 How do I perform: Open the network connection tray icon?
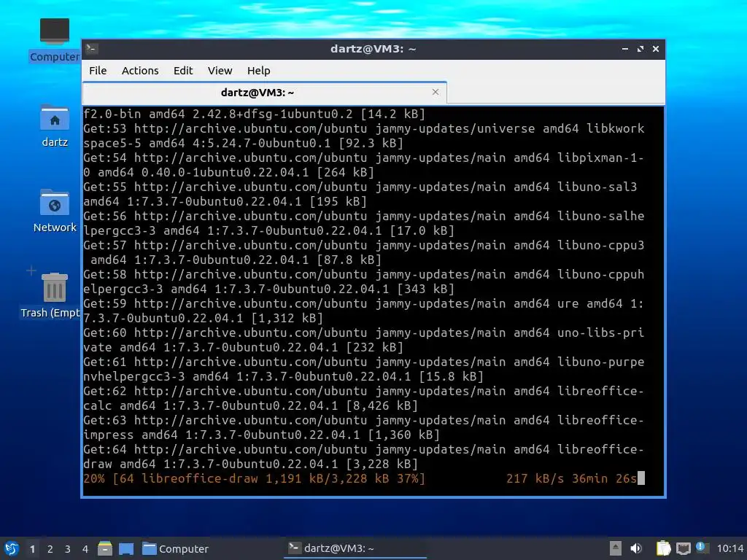(x=683, y=548)
